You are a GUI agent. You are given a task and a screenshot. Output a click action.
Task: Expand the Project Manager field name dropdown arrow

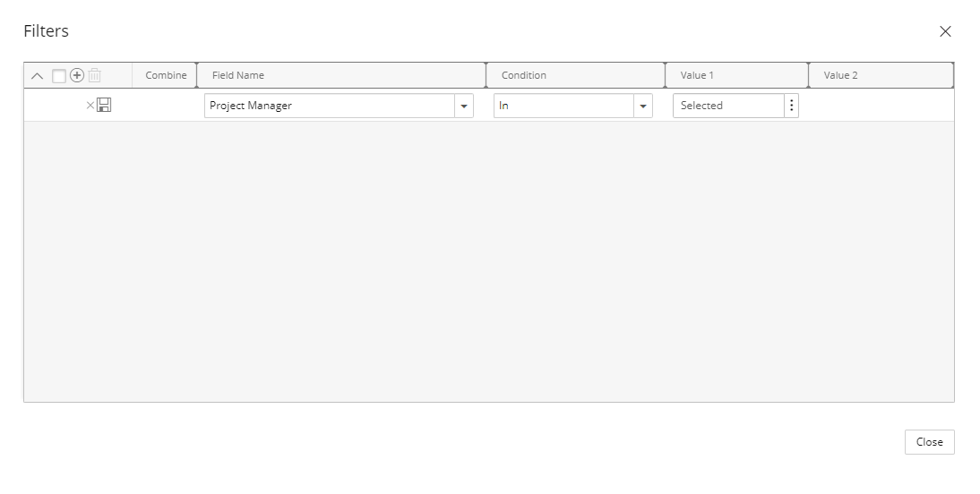click(x=464, y=106)
